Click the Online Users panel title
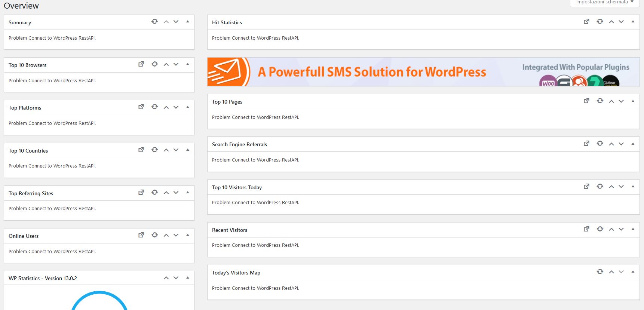The image size is (644, 310). 24,236
